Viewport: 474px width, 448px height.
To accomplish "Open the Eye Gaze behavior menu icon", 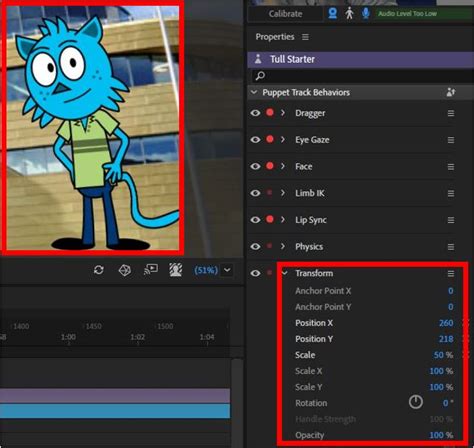I will coord(451,140).
